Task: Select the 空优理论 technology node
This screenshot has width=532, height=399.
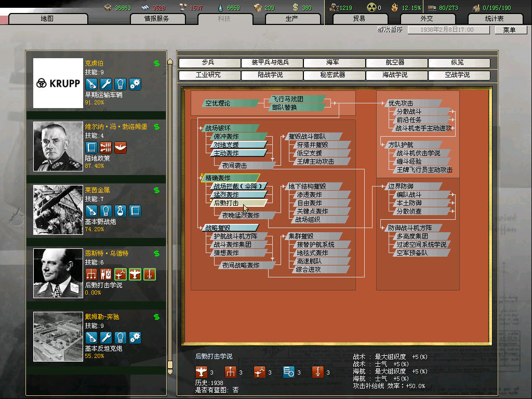Action: pos(221,103)
